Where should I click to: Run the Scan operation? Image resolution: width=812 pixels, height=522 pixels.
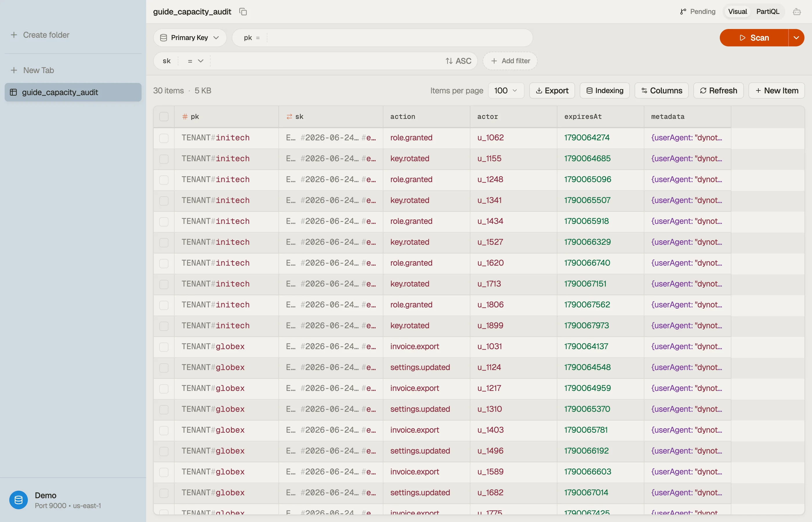(x=754, y=38)
